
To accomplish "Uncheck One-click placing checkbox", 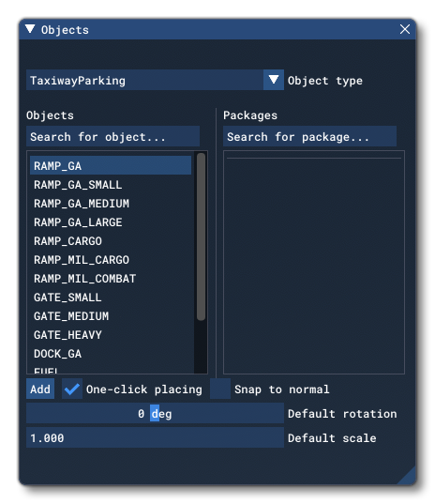I will [x=72, y=389].
